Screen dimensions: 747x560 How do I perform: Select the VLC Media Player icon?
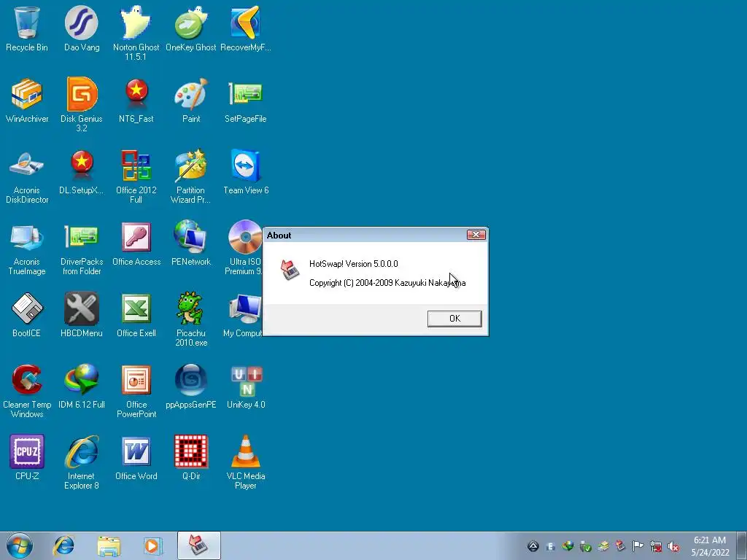click(246, 462)
